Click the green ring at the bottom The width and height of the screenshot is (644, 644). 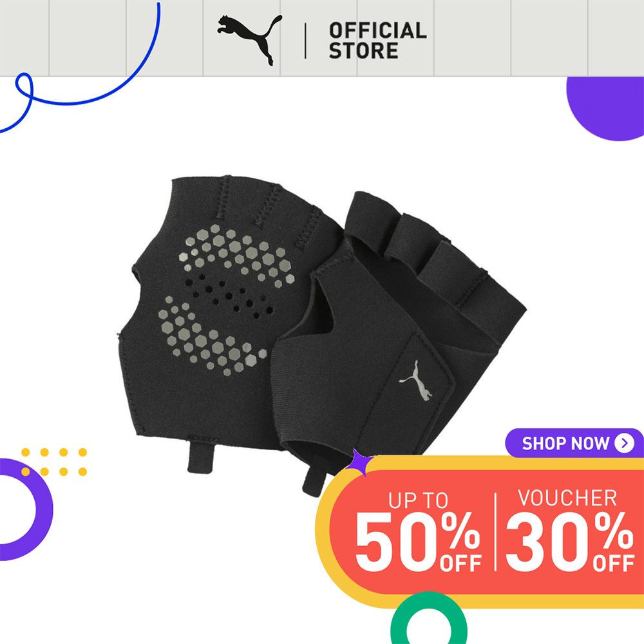click(x=428, y=620)
